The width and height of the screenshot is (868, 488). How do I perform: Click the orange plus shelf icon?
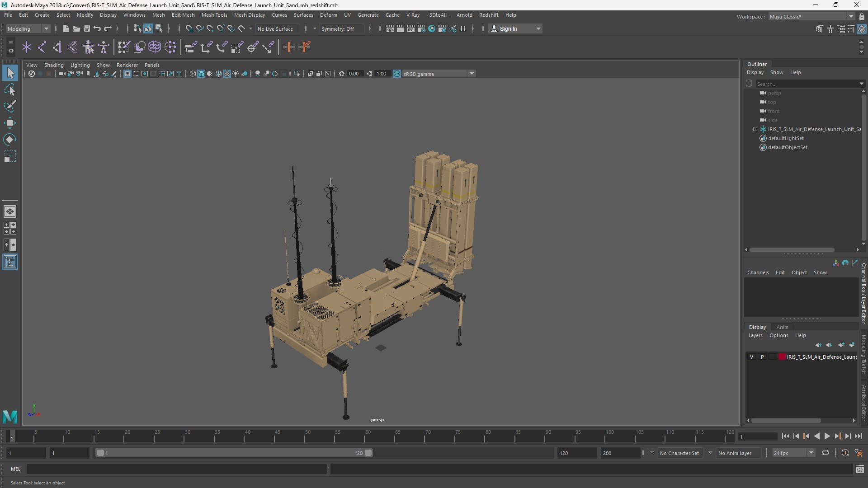[288, 47]
